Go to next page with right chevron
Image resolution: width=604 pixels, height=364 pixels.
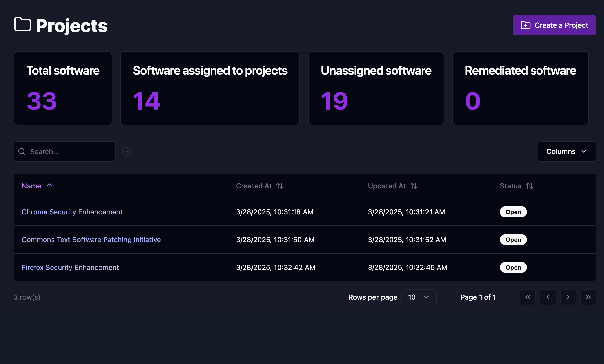tap(568, 297)
